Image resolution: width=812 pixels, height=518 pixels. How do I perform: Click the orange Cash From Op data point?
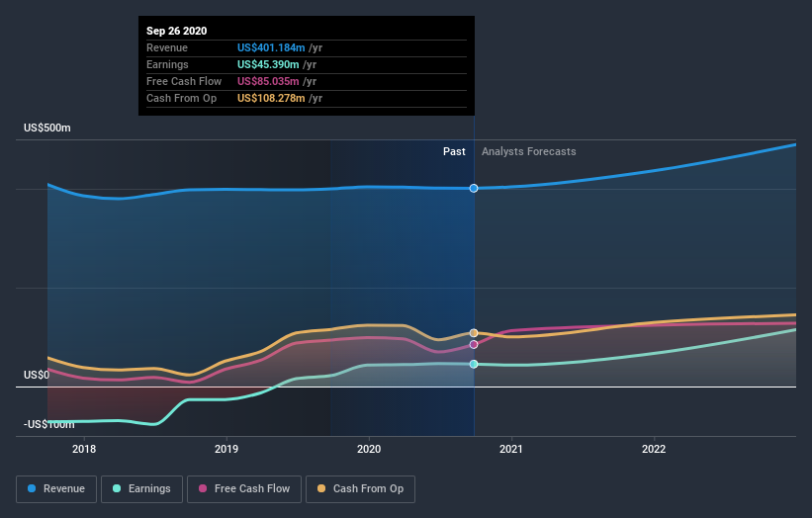coord(474,333)
